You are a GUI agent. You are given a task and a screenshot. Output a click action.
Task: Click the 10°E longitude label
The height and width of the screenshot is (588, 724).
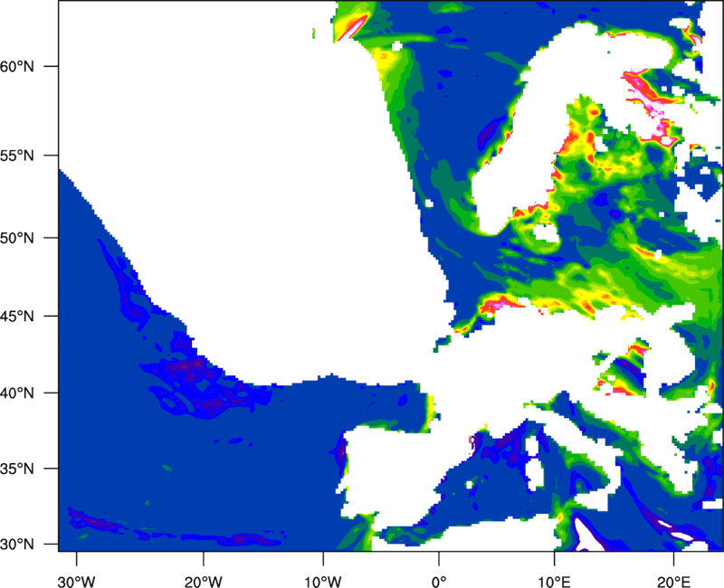pyautogui.click(x=554, y=582)
